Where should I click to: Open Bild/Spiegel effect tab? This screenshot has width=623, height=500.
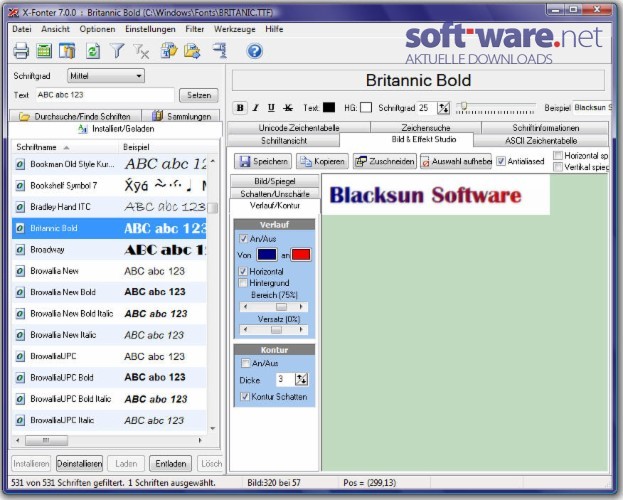click(x=275, y=181)
